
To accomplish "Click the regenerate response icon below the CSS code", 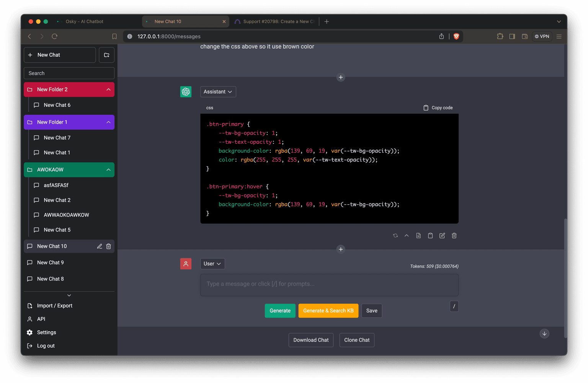I will (395, 235).
